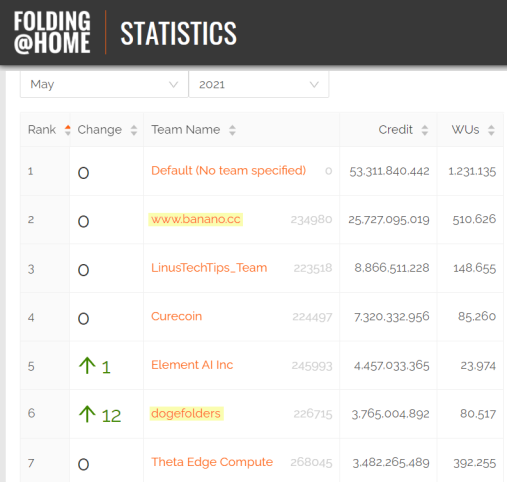
Task: Open Theta Edge Compute team link
Action: 212,462
